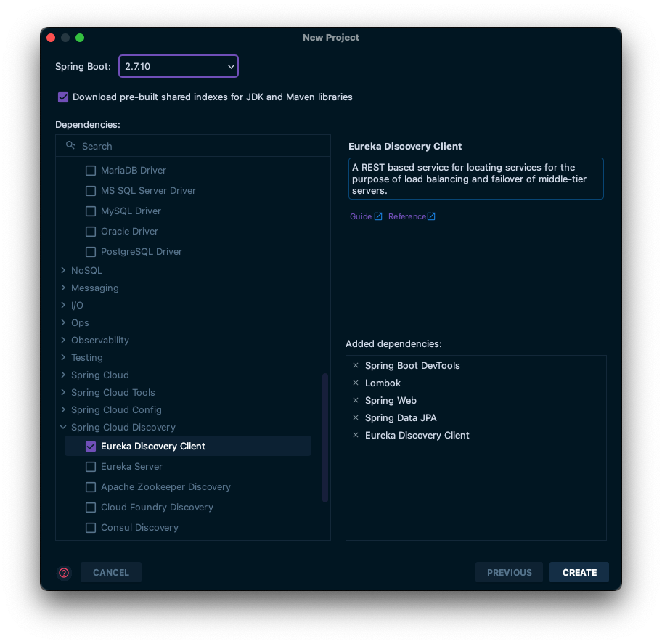The height and width of the screenshot is (644, 662).
Task: Expand the Observability category
Action: (x=63, y=340)
